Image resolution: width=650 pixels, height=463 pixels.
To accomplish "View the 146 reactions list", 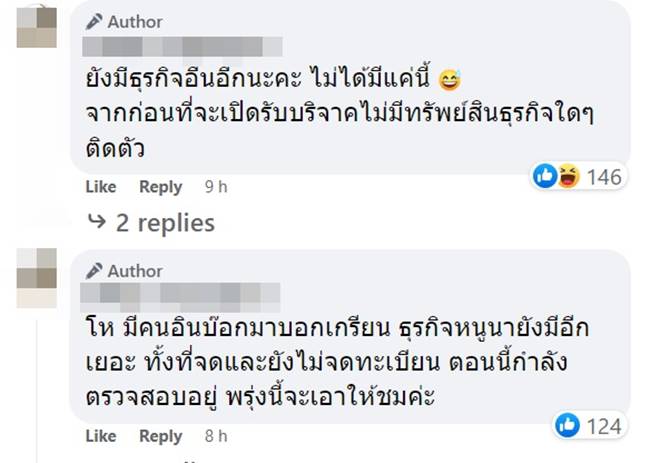I will point(604,178).
